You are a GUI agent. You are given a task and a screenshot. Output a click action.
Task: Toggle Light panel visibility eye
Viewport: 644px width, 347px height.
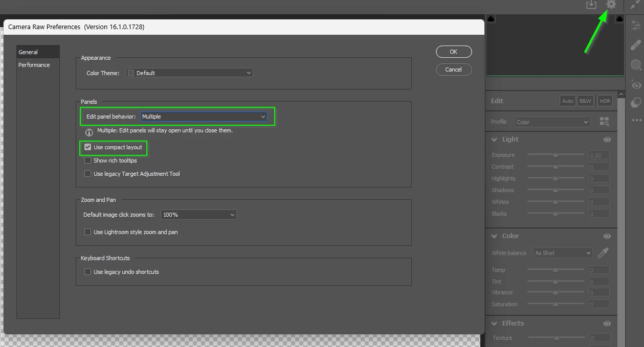click(x=607, y=140)
